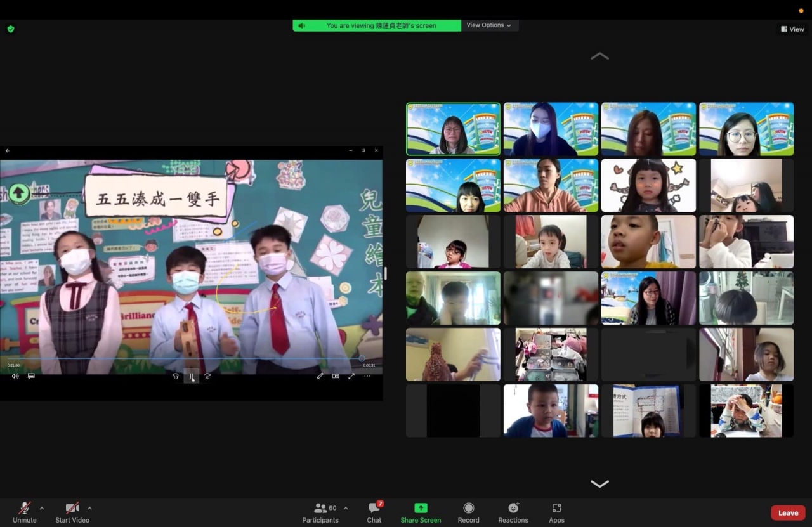Open the Participants panel
This screenshot has height=527, width=812.
320,509
